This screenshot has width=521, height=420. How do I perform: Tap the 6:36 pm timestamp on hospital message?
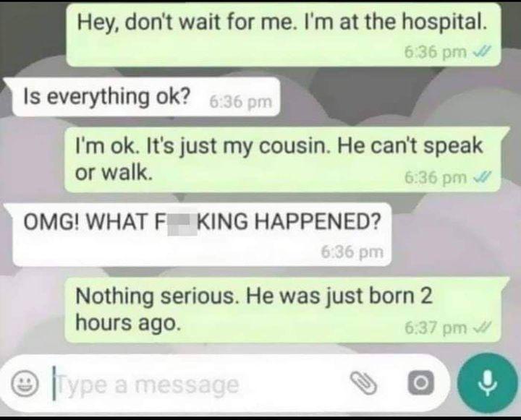coord(436,52)
